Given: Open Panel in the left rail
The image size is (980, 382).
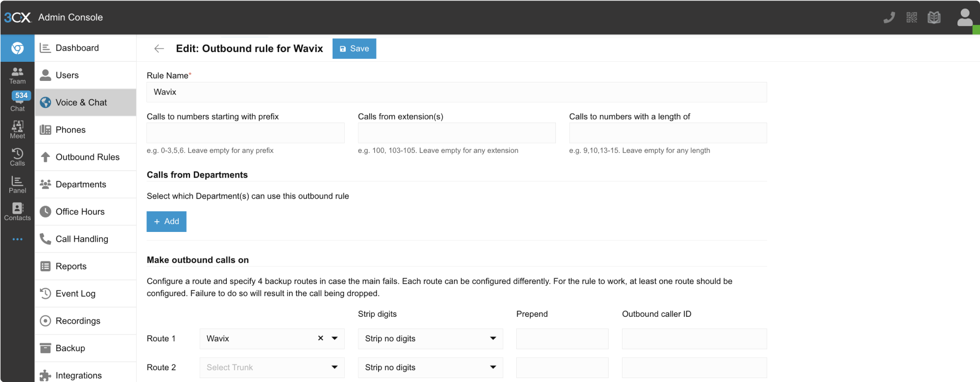Looking at the screenshot, I should [18, 185].
